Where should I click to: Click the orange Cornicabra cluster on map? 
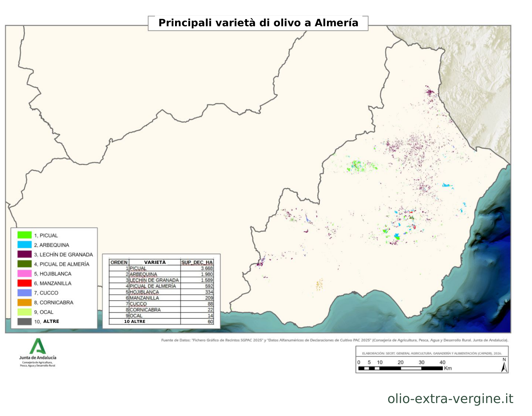(x=319, y=284)
